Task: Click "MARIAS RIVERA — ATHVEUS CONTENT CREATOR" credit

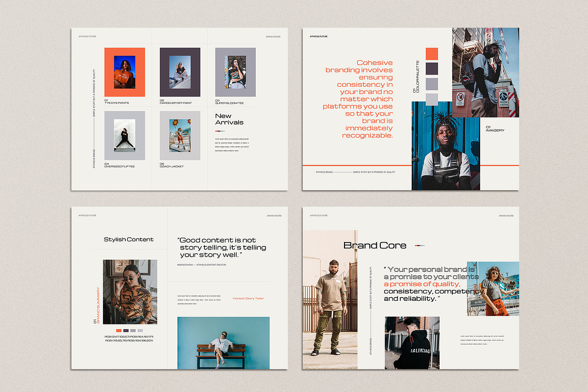Action: click(x=201, y=265)
